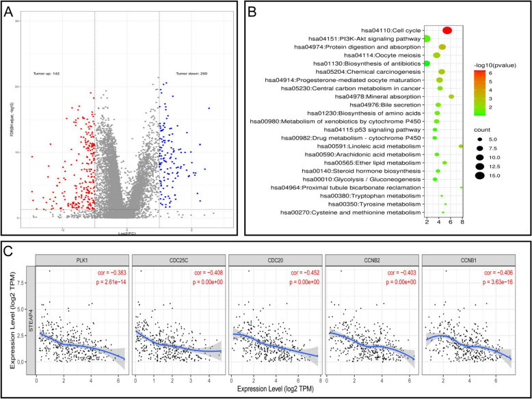Click the panel B label letter
This screenshot has height=399, width=532.
tap(252, 12)
